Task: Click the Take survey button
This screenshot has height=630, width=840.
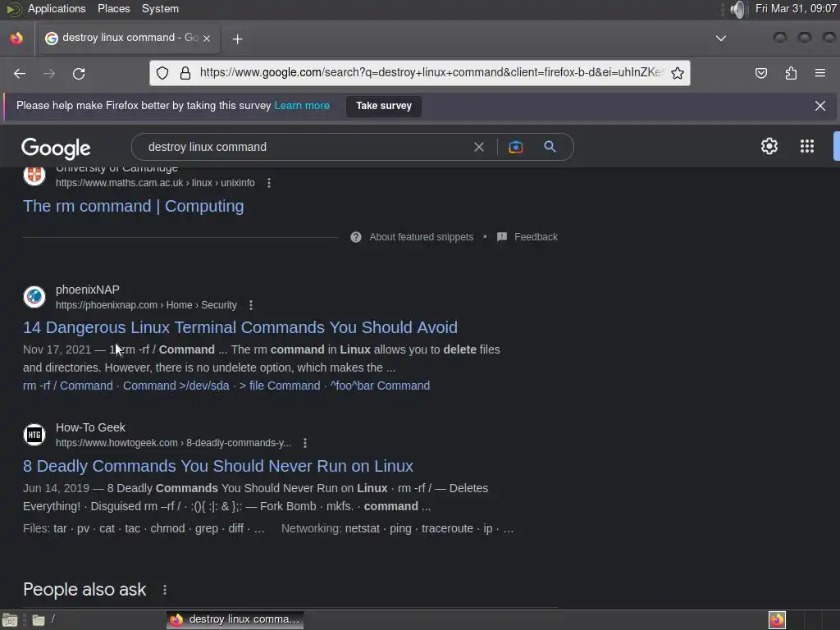Action: [x=384, y=106]
